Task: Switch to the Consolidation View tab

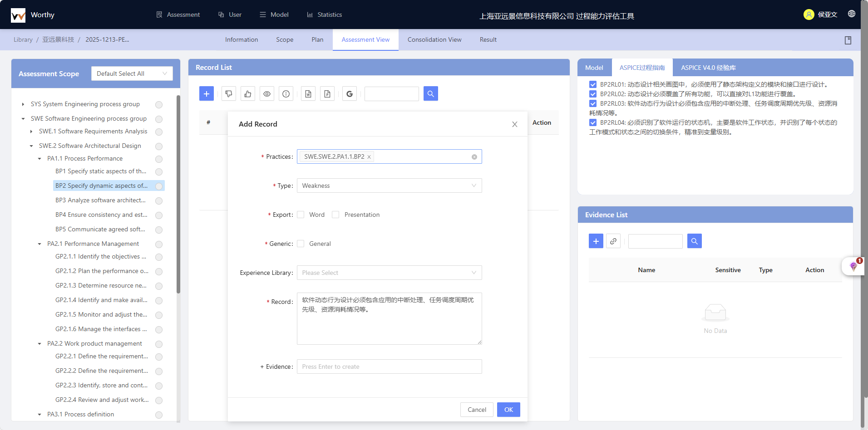Action: pos(434,40)
